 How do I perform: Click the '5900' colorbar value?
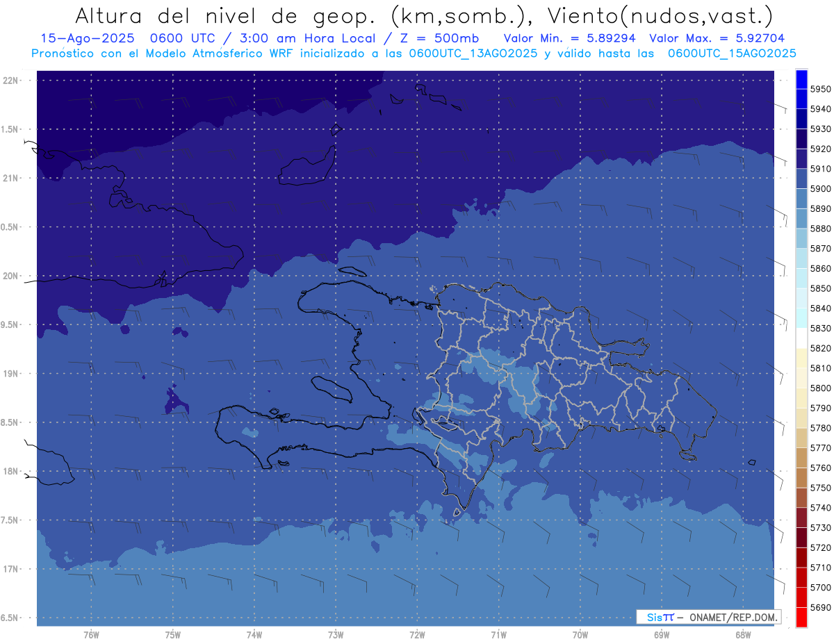point(820,188)
